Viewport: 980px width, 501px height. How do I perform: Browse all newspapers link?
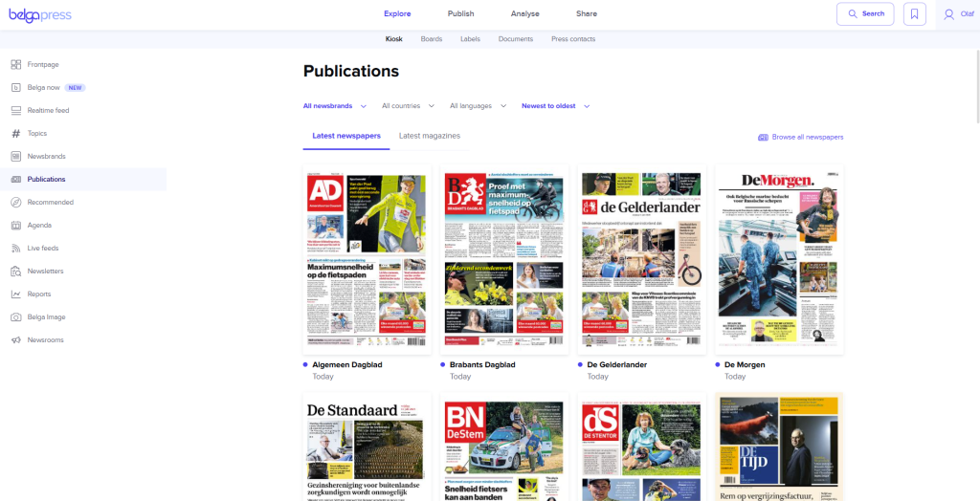tap(801, 138)
